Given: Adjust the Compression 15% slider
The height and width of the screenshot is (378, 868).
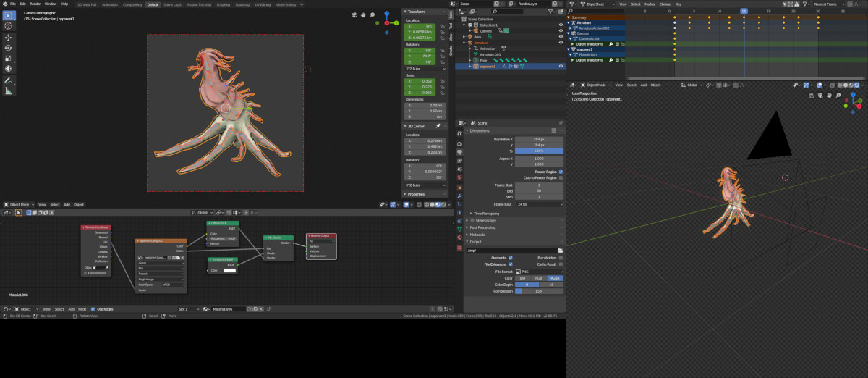Looking at the screenshot, I should pyautogui.click(x=537, y=291).
